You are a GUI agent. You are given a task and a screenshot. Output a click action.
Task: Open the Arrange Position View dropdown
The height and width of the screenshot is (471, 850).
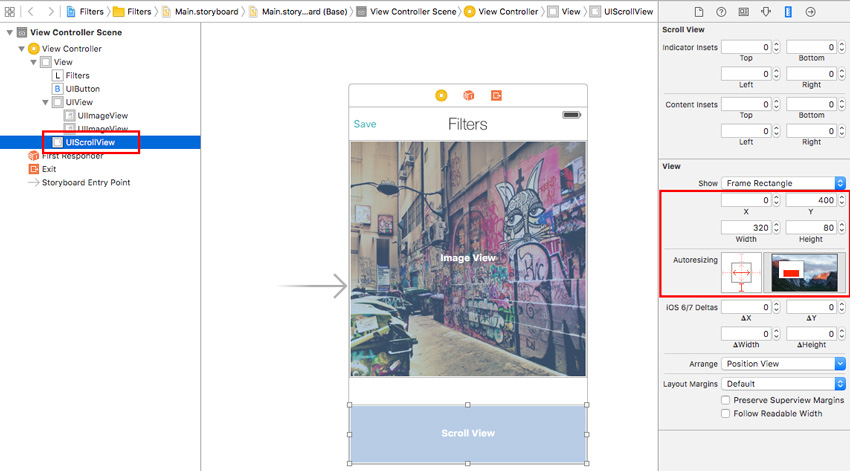pyautogui.click(x=783, y=364)
